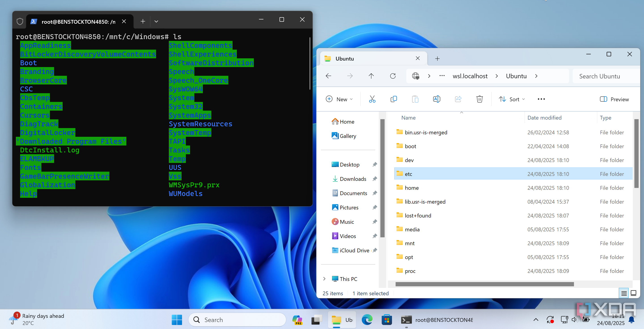The image size is (644, 329).
Task: Expand chevron after Ubuntu in address bar
Action: (536, 76)
